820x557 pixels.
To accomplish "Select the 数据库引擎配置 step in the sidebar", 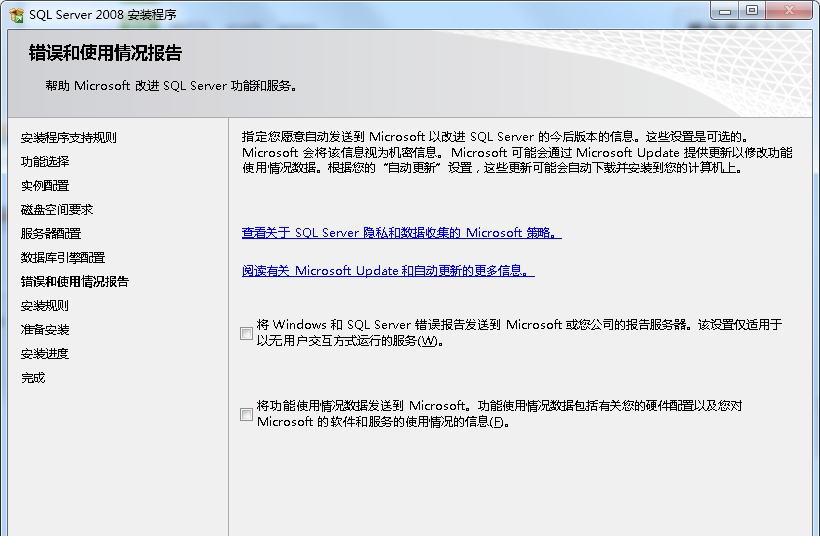I will 63,258.
